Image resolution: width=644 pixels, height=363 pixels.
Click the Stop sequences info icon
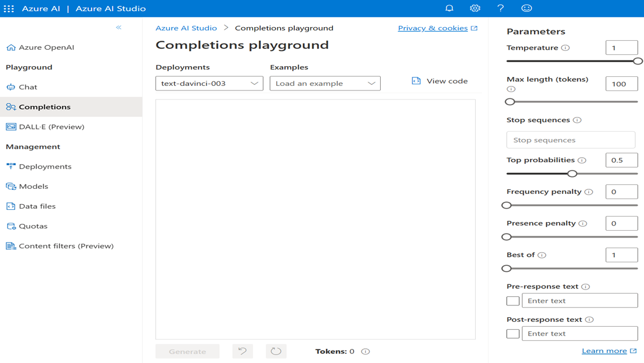coord(577,120)
